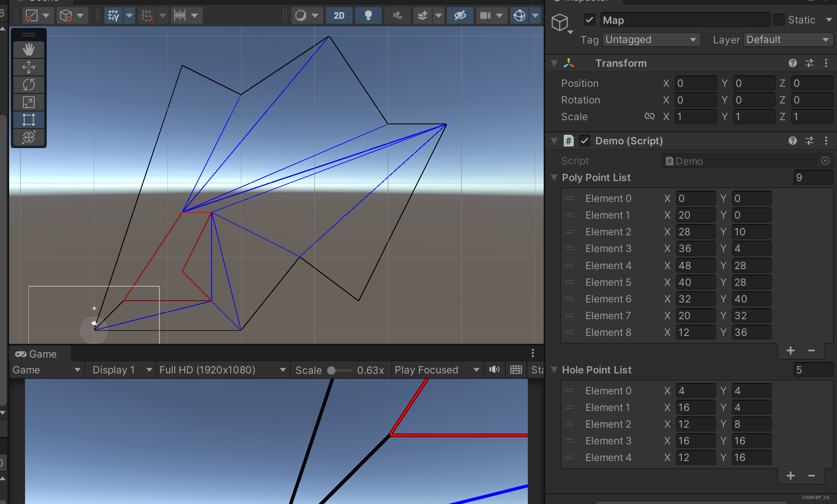
Task: Uncheck the Map object active checkbox
Action: tap(589, 20)
